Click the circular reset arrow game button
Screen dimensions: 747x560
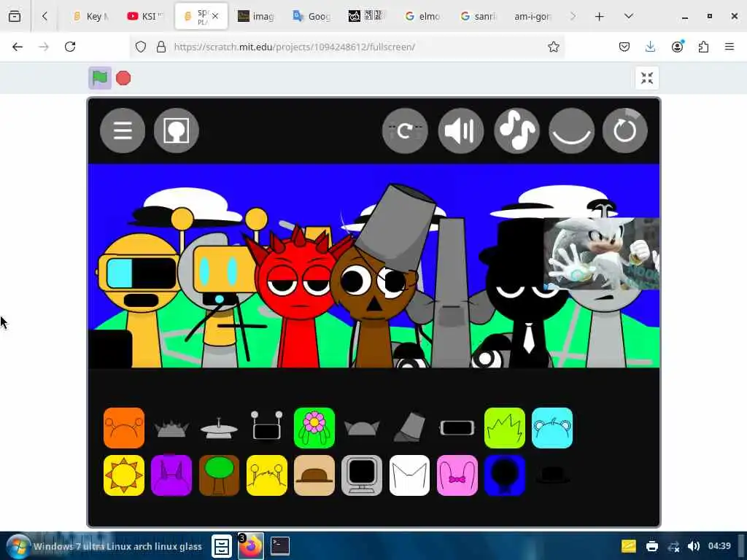coord(624,131)
